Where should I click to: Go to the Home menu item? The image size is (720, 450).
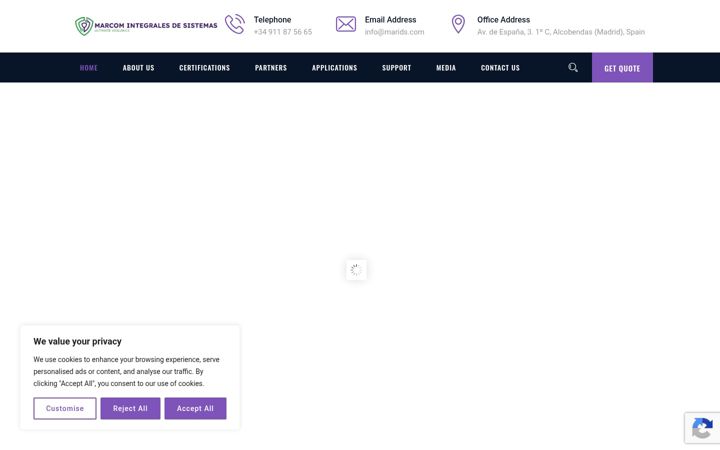89,68
